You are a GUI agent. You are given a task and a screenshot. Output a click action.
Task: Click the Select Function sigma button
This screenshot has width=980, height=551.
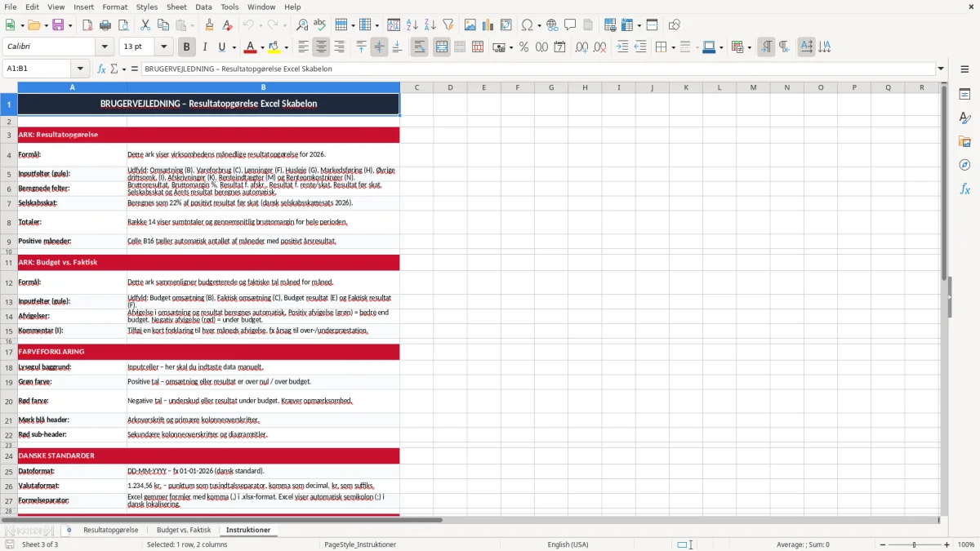click(x=114, y=69)
